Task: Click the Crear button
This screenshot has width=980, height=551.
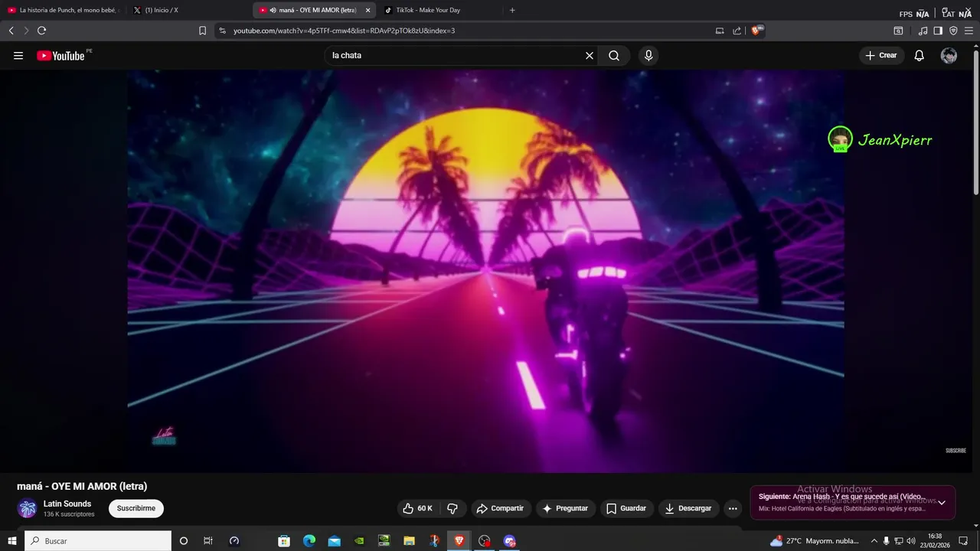Action: point(881,56)
